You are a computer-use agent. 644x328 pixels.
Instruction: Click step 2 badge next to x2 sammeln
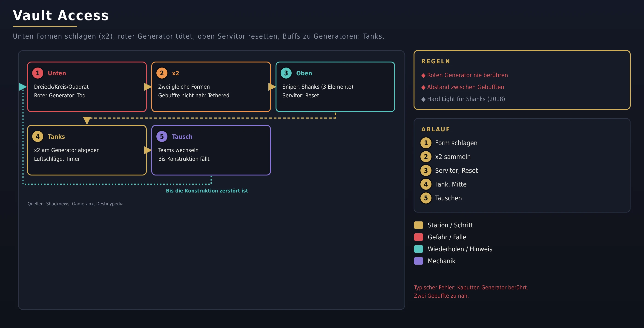pyautogui.click(x=426, y=157)
